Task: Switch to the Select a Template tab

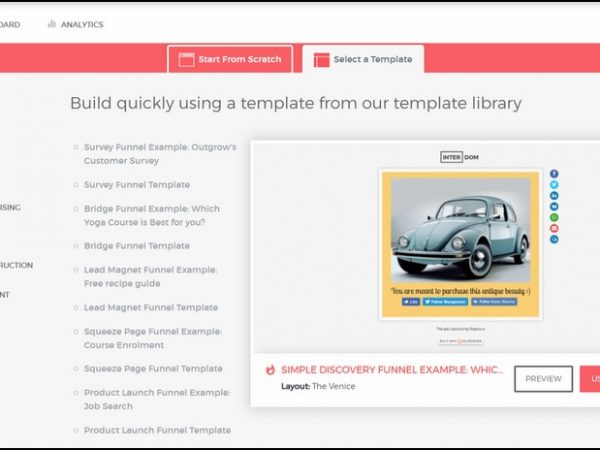Action: coord(363,59)
